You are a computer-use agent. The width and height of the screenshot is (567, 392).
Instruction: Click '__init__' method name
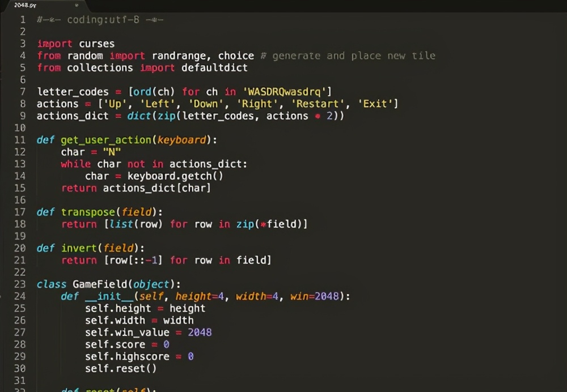point(109,297)
